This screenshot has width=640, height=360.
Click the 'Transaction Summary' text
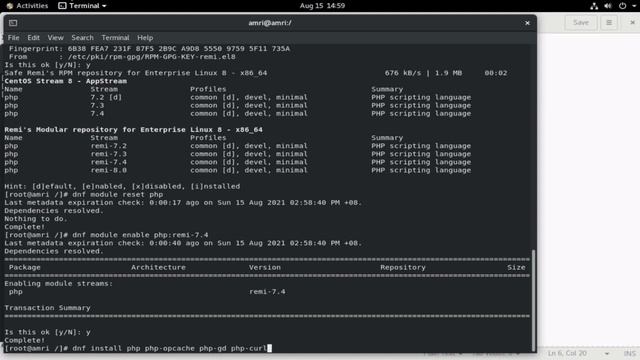pos(47,308)
